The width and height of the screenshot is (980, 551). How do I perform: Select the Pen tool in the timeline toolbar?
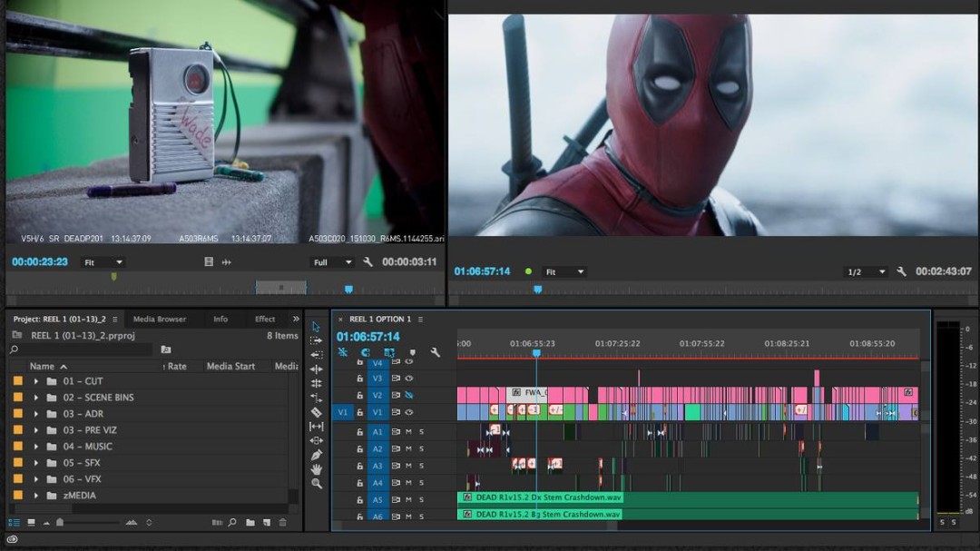click(x=315, y=454)
